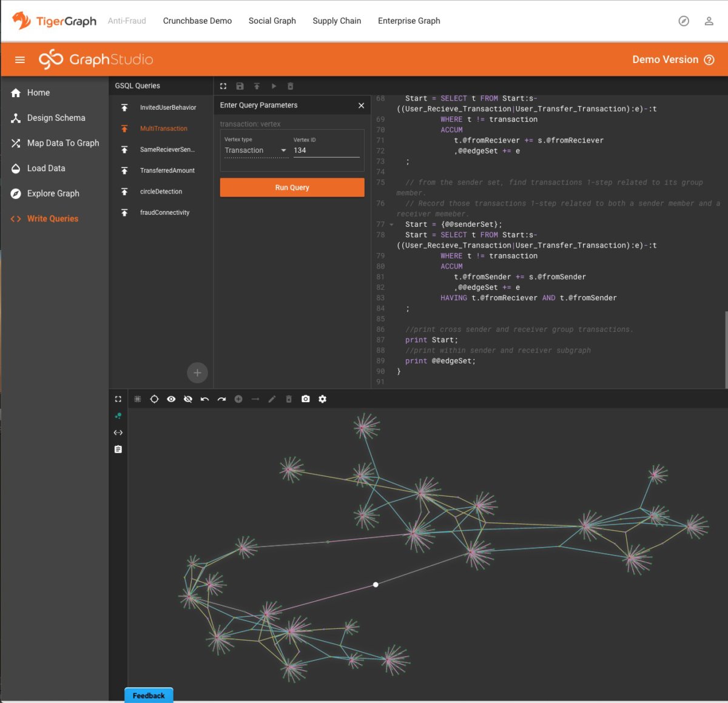This screenshot has height=703, width=728.
Task: Open the Feedback form
Action: 148,695
